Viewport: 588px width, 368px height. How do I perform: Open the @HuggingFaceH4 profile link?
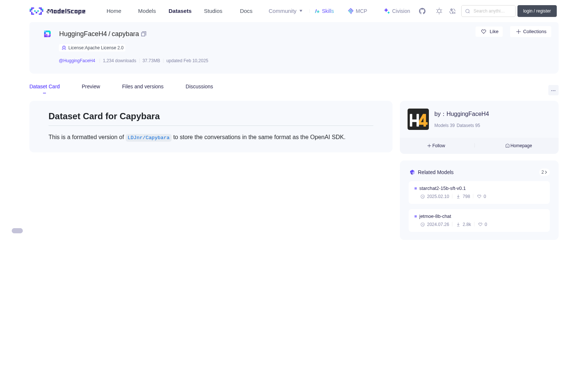[x=77, y=61]
